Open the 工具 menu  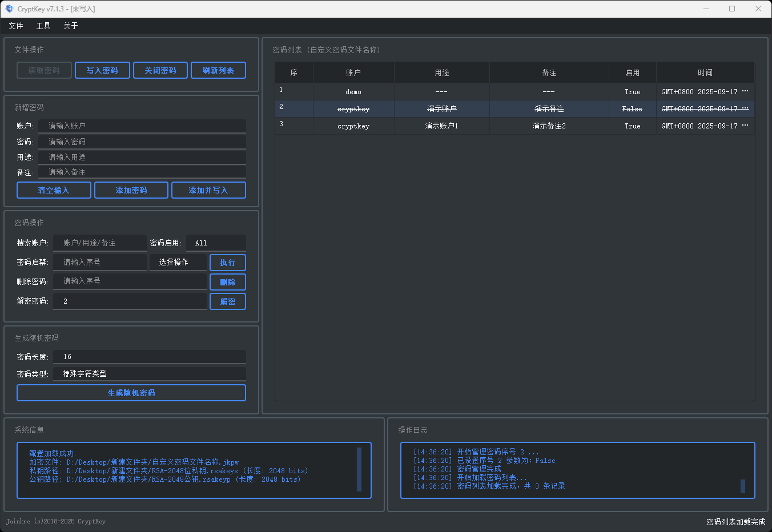43,26
